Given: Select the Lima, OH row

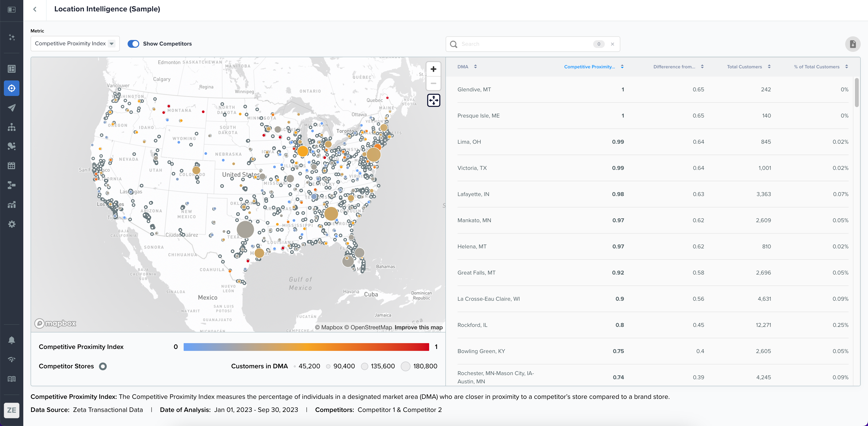Looking at the screenshot, I should pyautogui.click(x=653, y=142).
